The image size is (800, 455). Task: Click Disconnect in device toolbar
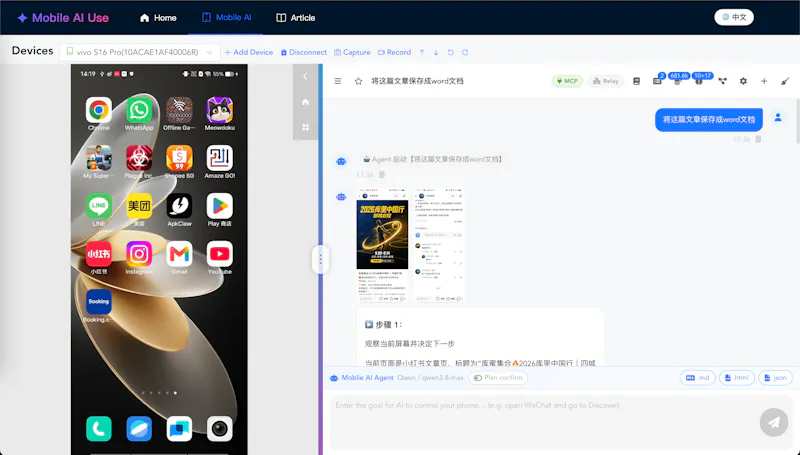[304, 52]
